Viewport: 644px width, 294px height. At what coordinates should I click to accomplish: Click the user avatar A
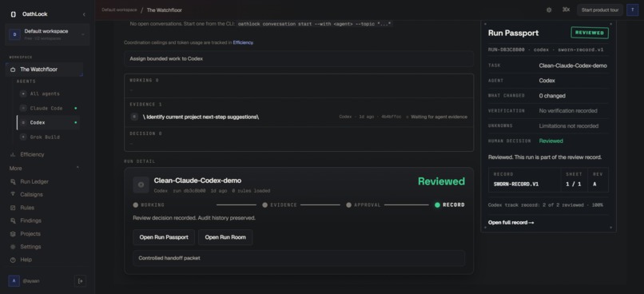point(14,281)
